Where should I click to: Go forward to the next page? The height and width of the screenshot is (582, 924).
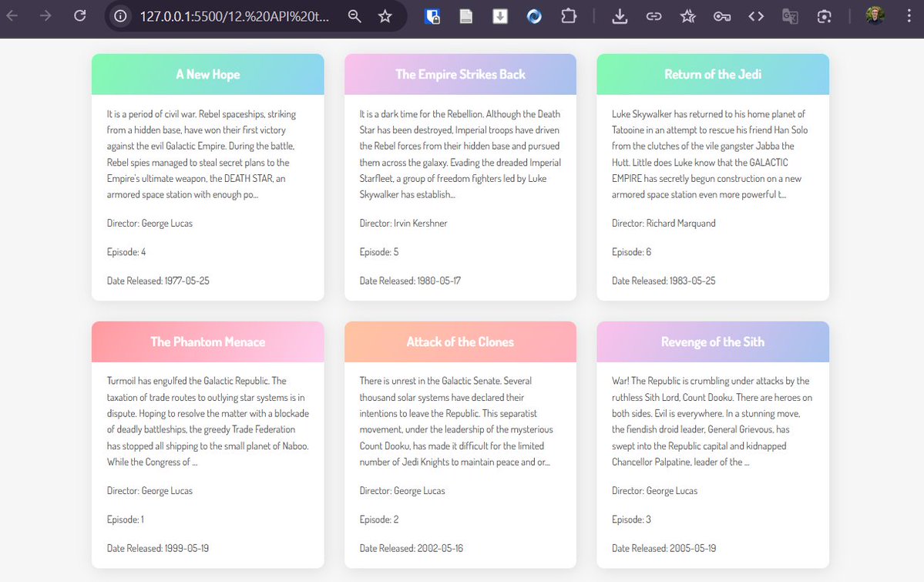click(45, 16)
